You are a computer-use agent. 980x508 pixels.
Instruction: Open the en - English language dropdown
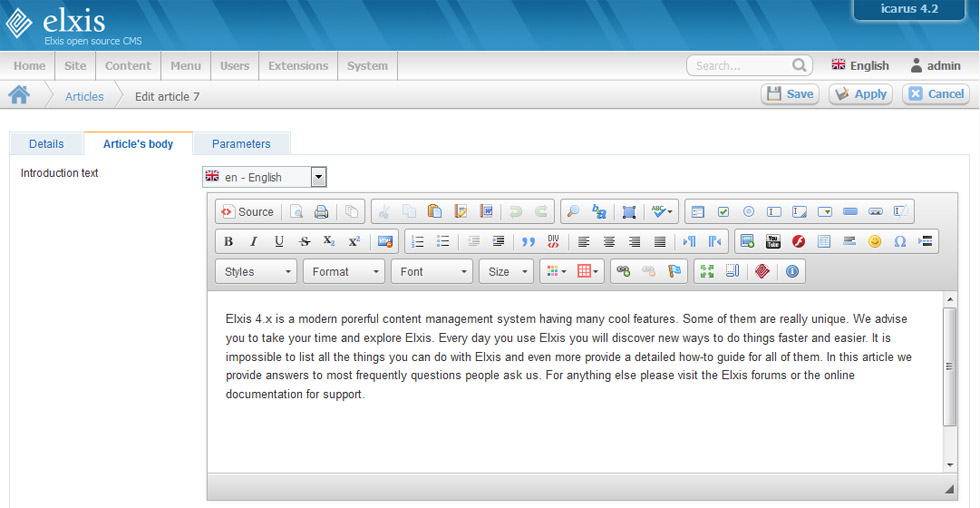click(264, 177)
